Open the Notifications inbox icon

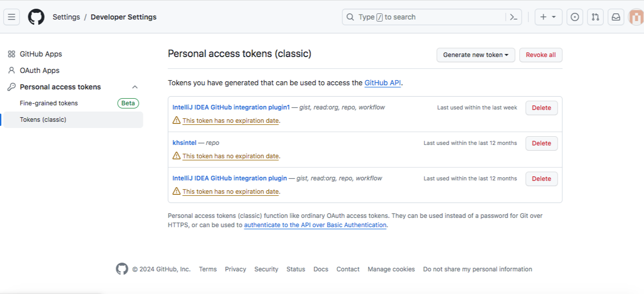click(616, 17)
